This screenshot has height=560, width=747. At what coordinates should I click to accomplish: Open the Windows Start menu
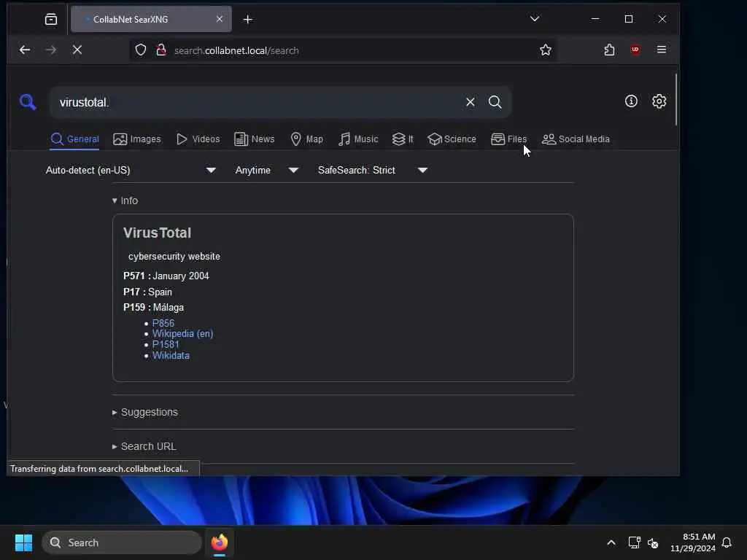tap(24, 542)
